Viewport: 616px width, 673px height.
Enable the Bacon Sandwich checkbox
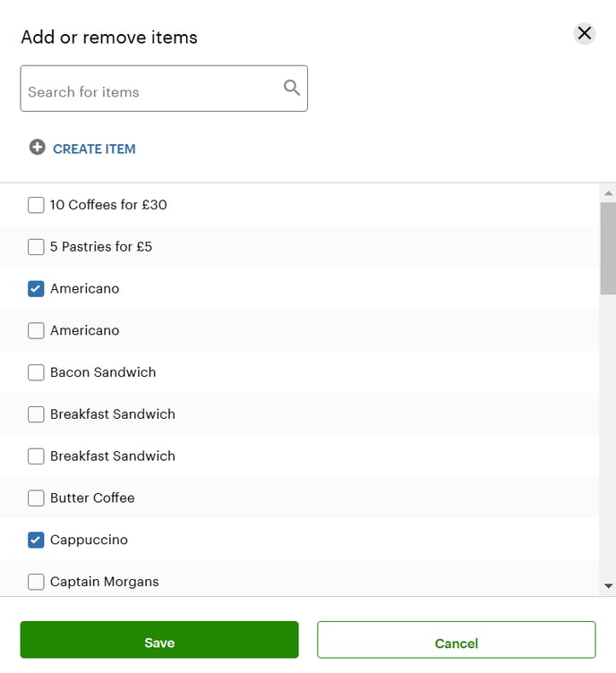pyautogui.click(x=36, y=372)
